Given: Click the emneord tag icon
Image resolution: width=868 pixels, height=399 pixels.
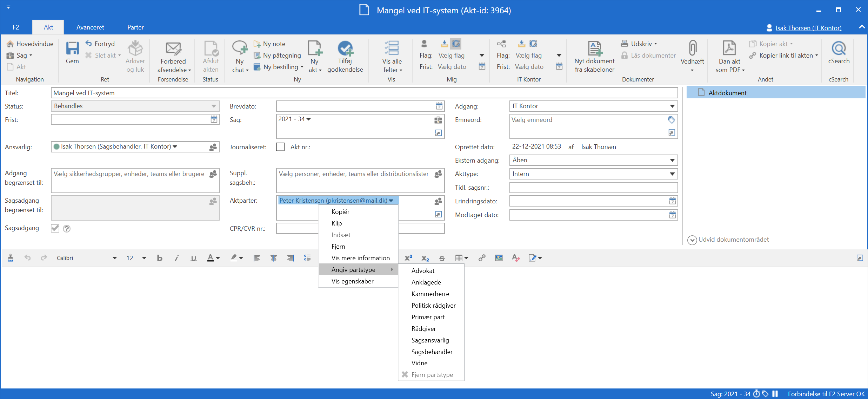Looking at the screenshot, I should coord(672,120).
